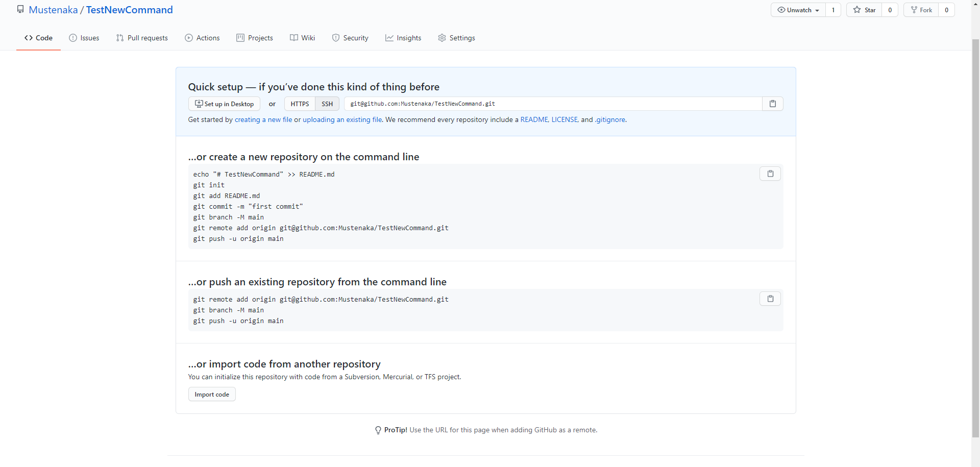This screenshot has height=467, width=980.
Task: Click the page vertical scrollbar
Action: tap(975, 238)
